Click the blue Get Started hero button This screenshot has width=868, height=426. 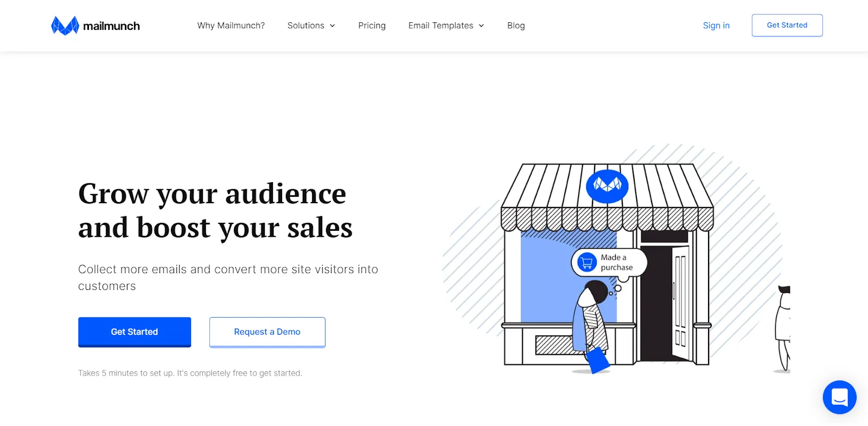point(135,332)
